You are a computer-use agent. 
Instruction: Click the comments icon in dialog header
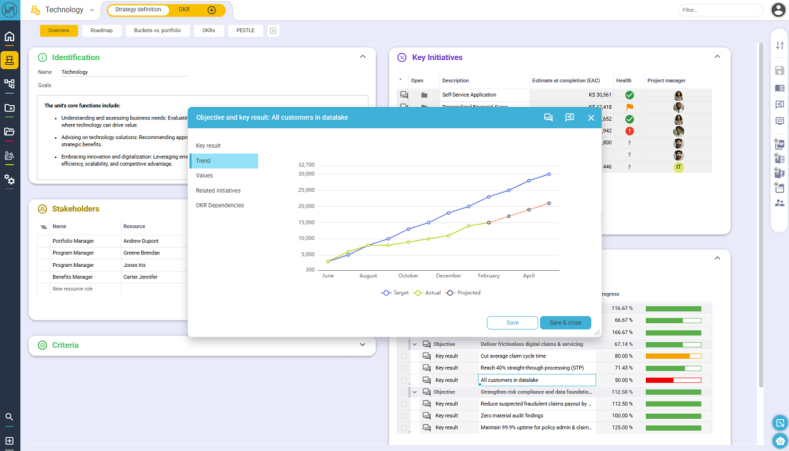click(x=548, y=117)
